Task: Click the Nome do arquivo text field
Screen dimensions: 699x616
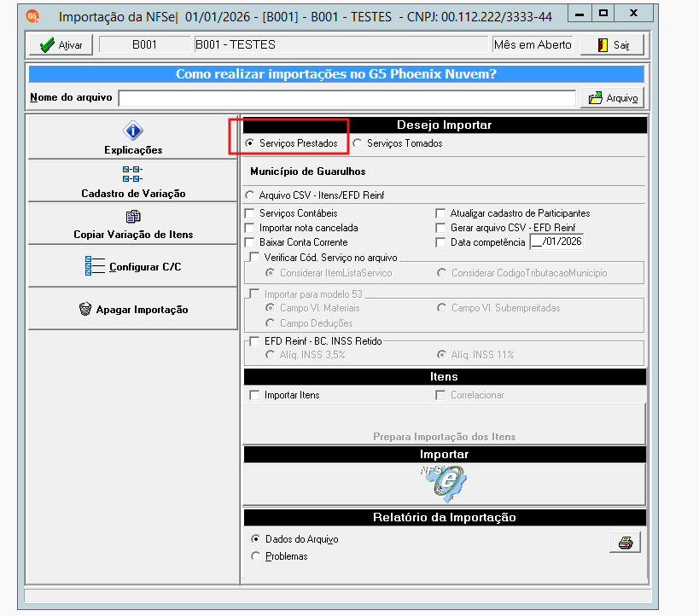Action: (x=347, y=98)
